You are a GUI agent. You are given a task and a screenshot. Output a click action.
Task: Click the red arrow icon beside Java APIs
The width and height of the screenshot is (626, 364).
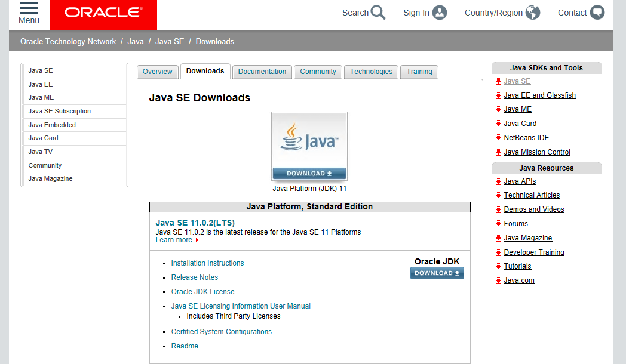(x=498, y=181)
